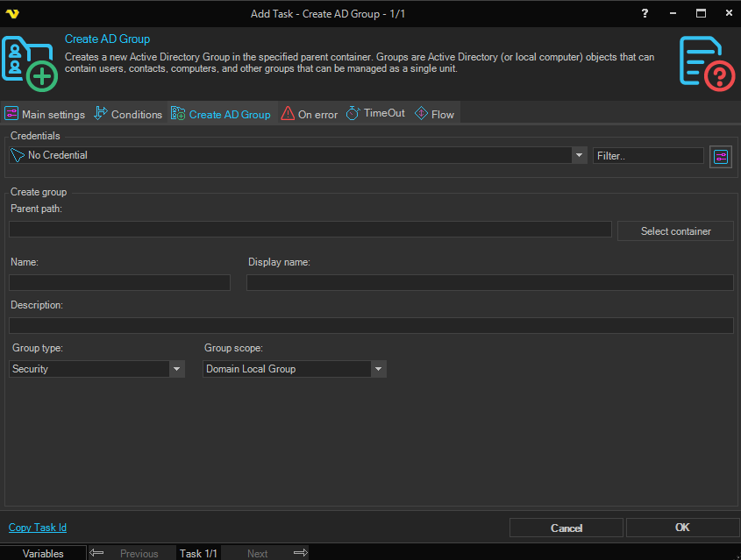Open the Variables panel button
This screenshot has height=560, width=741.
tap(43, 553)
